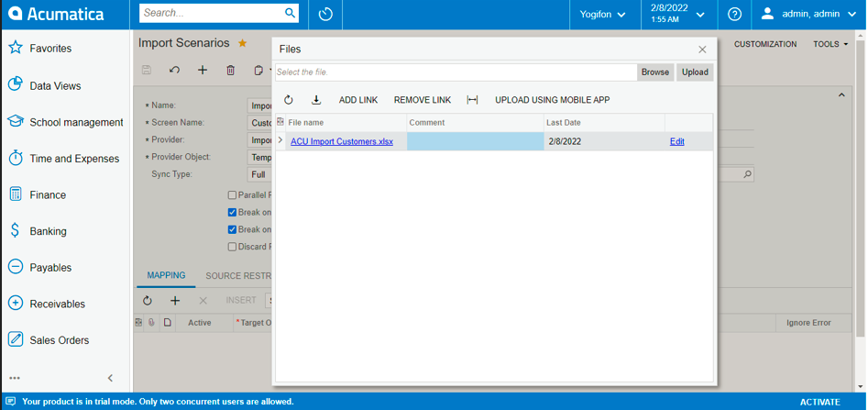
Task: Toggle the Discard checkbox
Action: click(x=233, y=247)
